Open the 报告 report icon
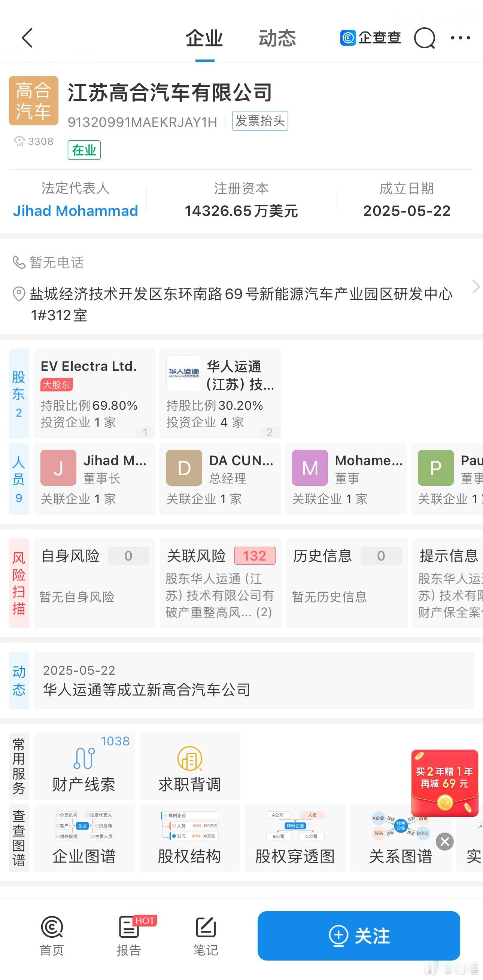Image resolution: width=483 pixels, height=980 pixels. pyautogui.click(x=130, y=935)
